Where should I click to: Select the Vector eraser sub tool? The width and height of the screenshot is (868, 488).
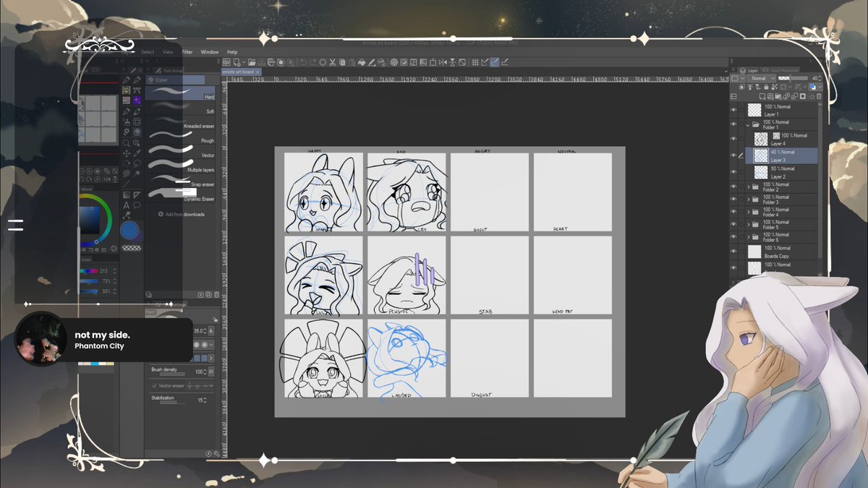[x=181, y=151]
